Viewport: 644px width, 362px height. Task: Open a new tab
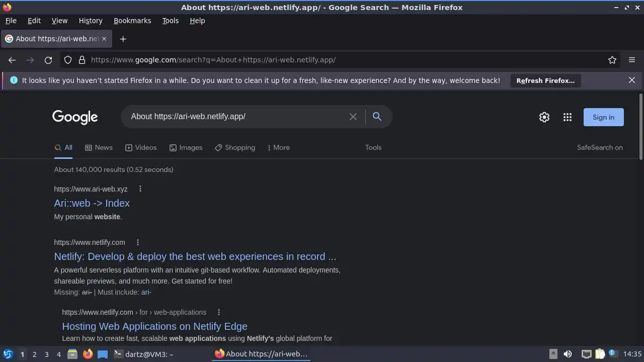[x=123, y=39]
